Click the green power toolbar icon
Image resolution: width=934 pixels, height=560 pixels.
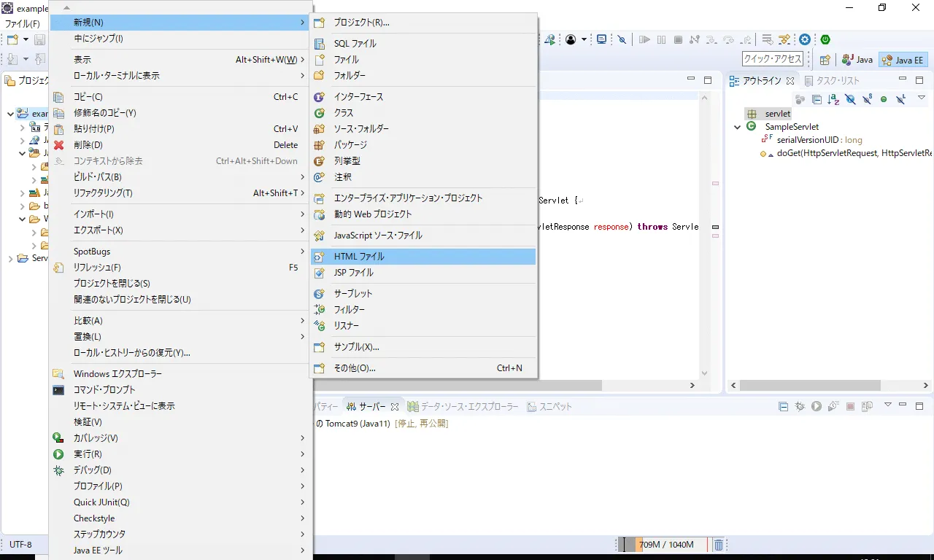pos(825,39)
